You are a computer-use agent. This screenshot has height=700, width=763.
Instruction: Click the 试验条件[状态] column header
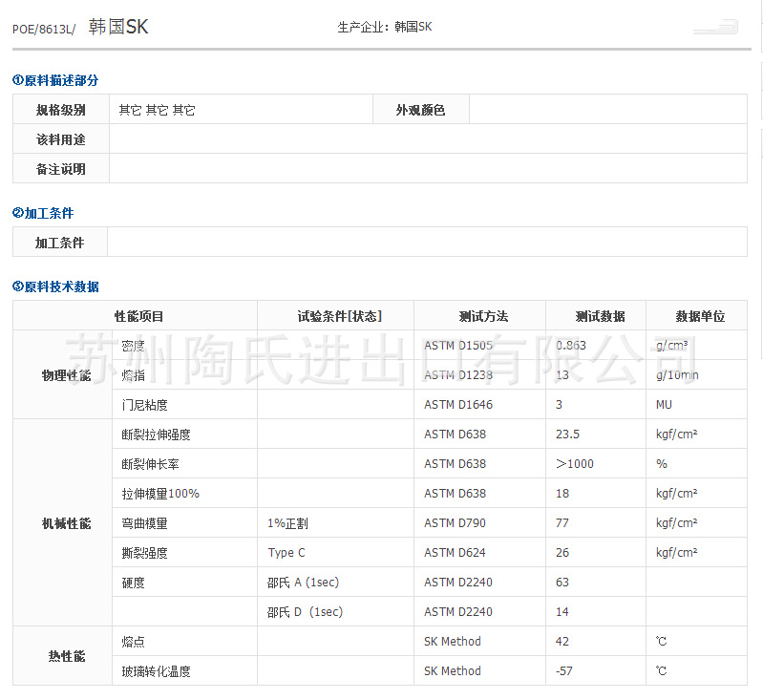point(336,316)
